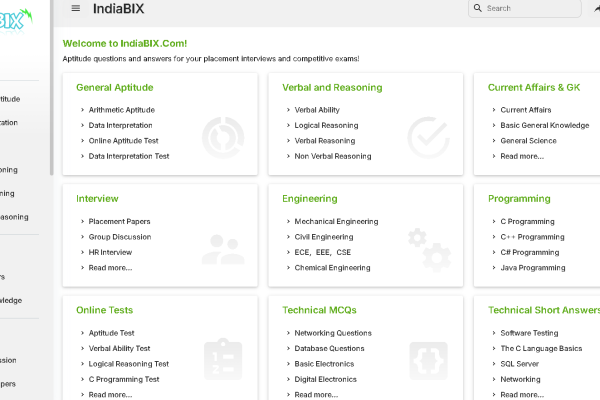The height and width of the screenshot is (400, 600).
Task: Click the Technical MCQs heading
Action: pos(320,310)
